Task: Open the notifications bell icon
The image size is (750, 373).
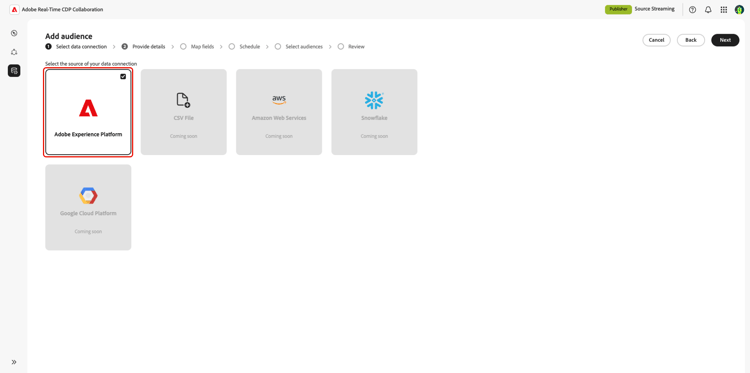Action: click(x=708, y=10)
